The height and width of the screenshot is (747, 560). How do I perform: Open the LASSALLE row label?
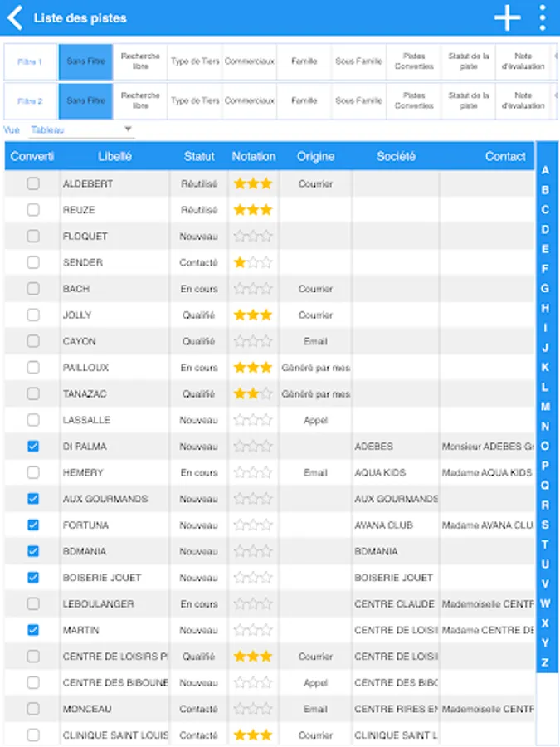tap(86, 420)
